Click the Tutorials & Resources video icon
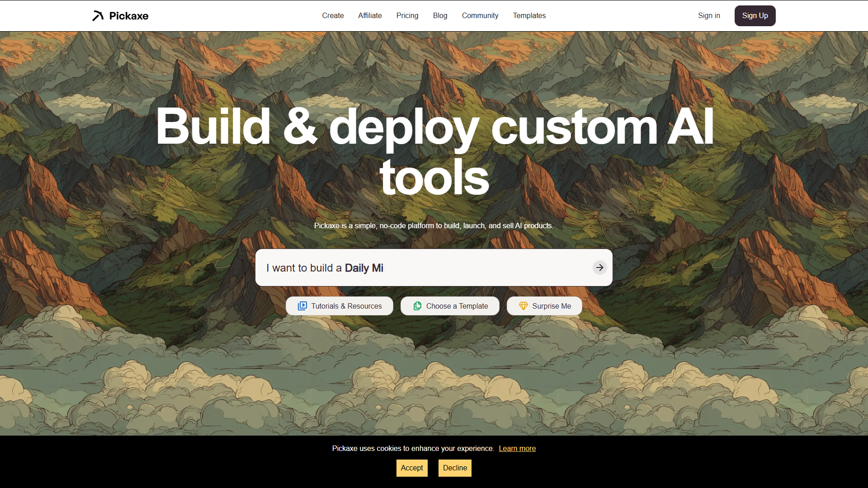Viewport: 868px width, 488px height. (302, 306)
